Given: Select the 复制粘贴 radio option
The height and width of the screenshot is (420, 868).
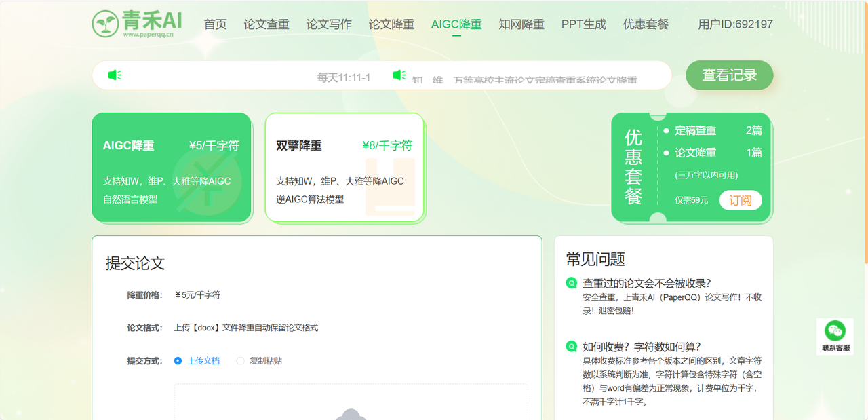Looking at the screenshot, I should pos(240,361).
